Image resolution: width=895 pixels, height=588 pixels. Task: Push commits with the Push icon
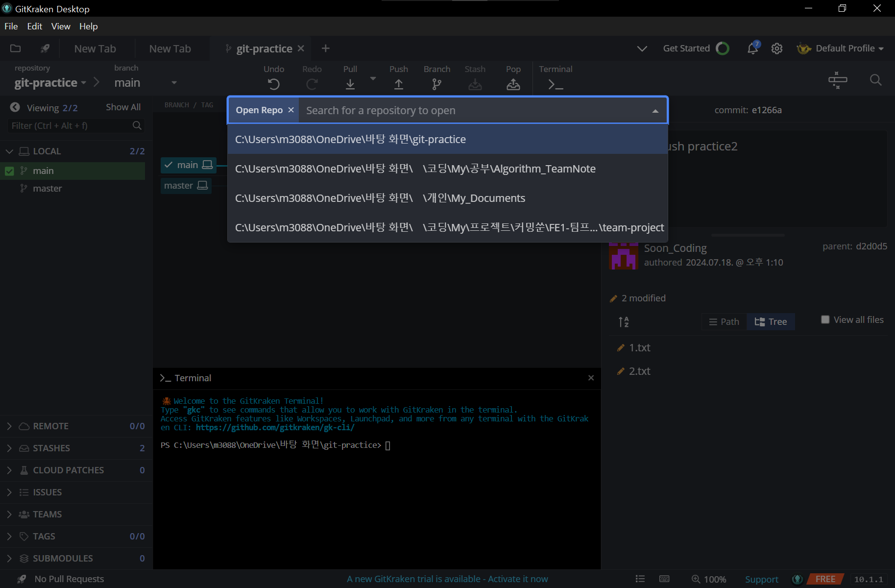click(399, 84)
